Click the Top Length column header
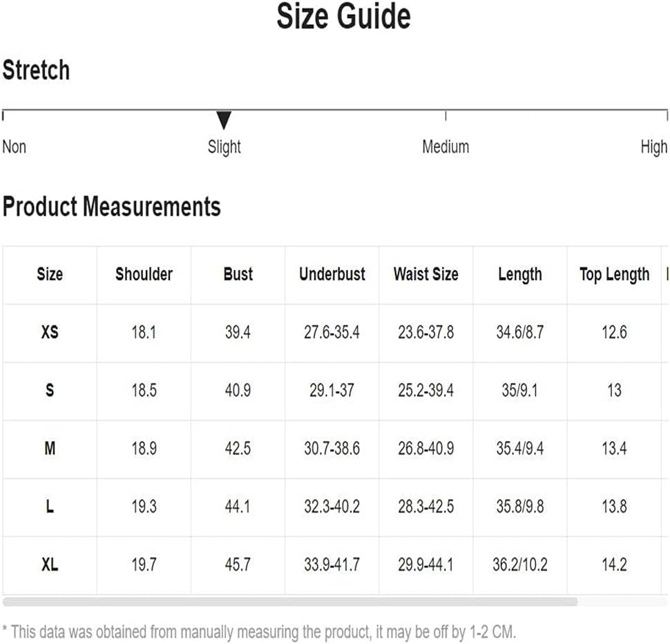The image size is (670, 644). (x=615, y=275)
